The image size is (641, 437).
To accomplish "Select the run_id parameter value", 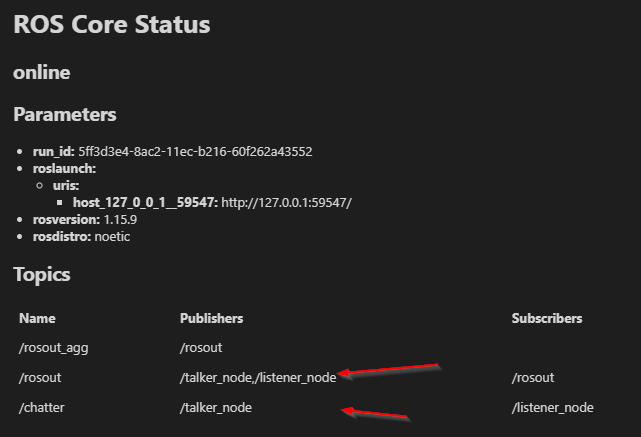I will (195, 152).
